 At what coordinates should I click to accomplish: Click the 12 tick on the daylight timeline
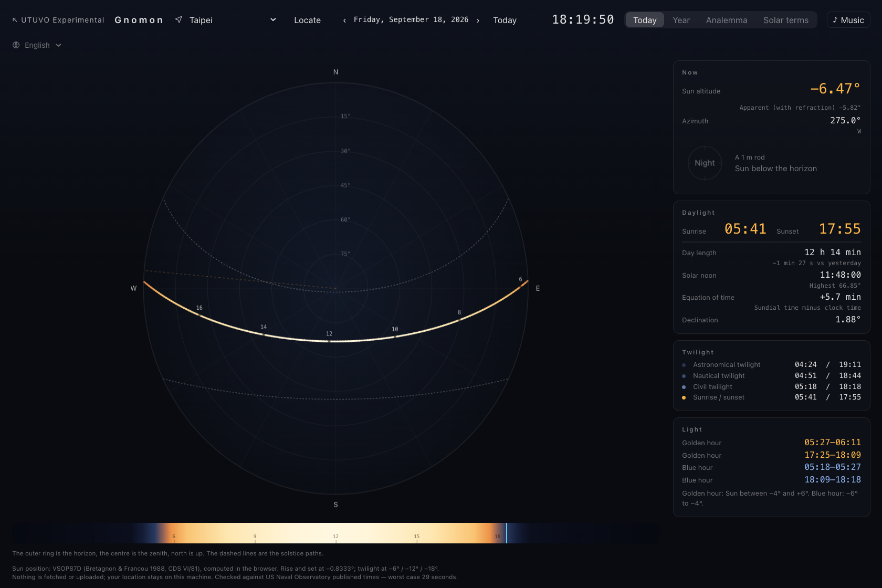pos(335,537)
